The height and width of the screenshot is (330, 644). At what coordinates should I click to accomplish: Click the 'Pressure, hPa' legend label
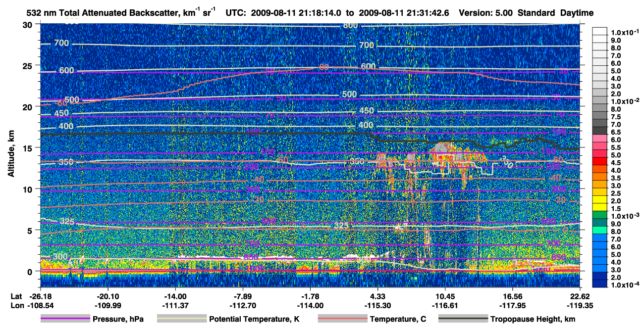point(118,319)
